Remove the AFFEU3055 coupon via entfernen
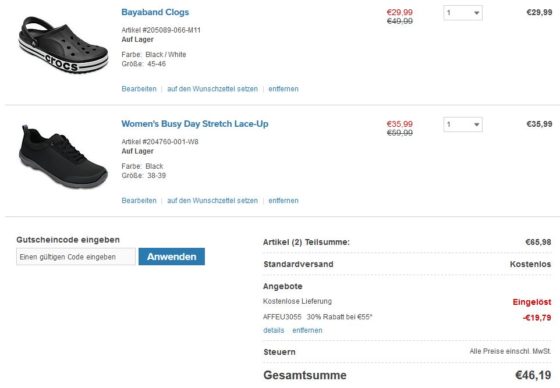Image resolution: width=560 pixels, height=388 pixels. click(307, 330)
